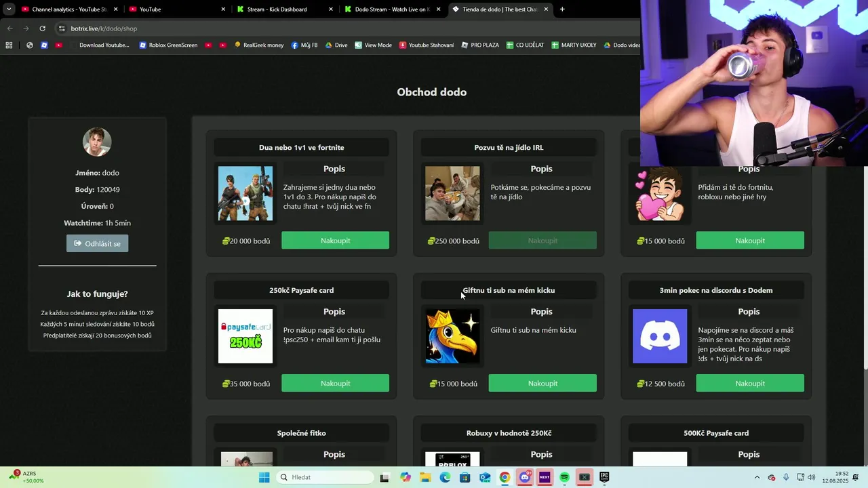The image size is (868, 488).
Task: Open the Youtube Stahovaní bookmark
Action: (x=427, y=45)
